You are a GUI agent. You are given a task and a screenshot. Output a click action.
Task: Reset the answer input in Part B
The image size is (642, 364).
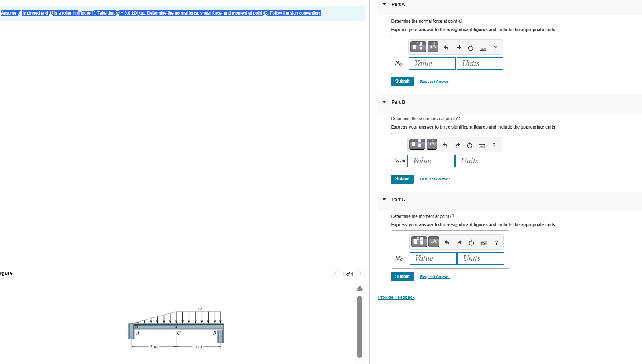[x=469, y=145]
